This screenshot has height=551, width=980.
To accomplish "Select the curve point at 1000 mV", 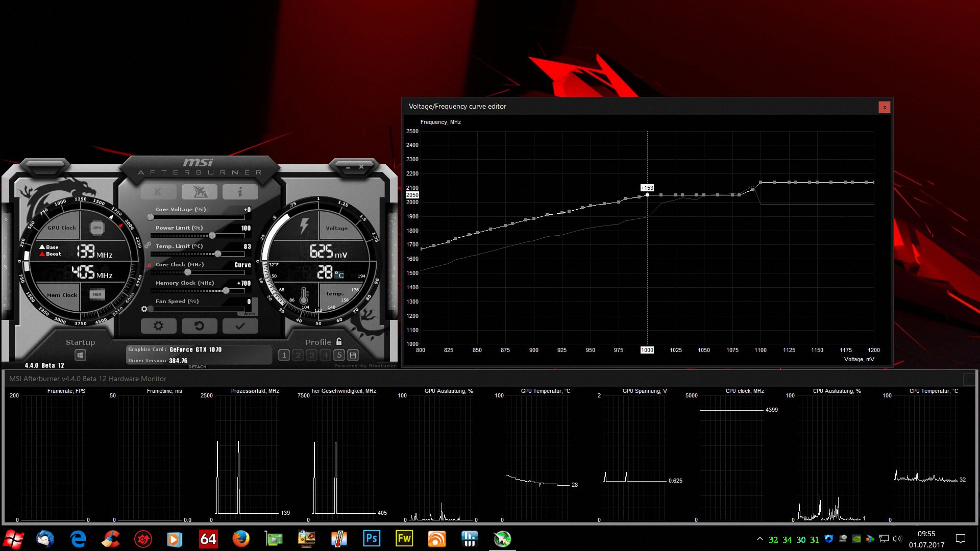I will (x=647, y=195).
